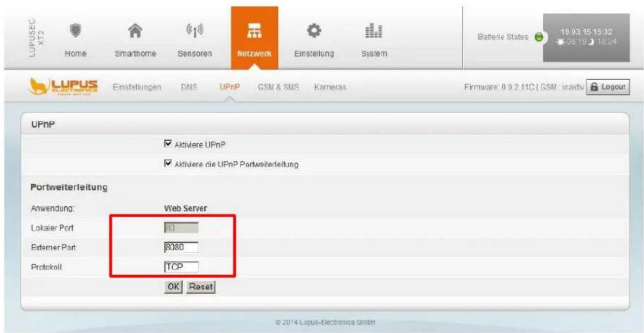Screen dimensions: 644x333
Task: Switch to the Einstellungen sub-tab
Action: [x=136, y=88]
